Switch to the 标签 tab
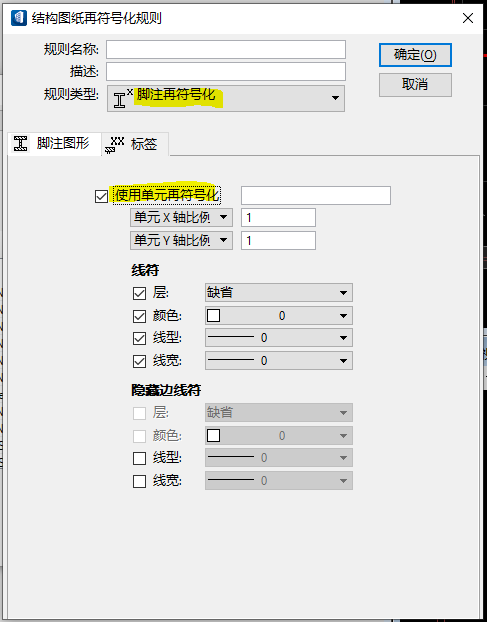The height and width of the screenshot is (622, 487). [x=136, y=144]
